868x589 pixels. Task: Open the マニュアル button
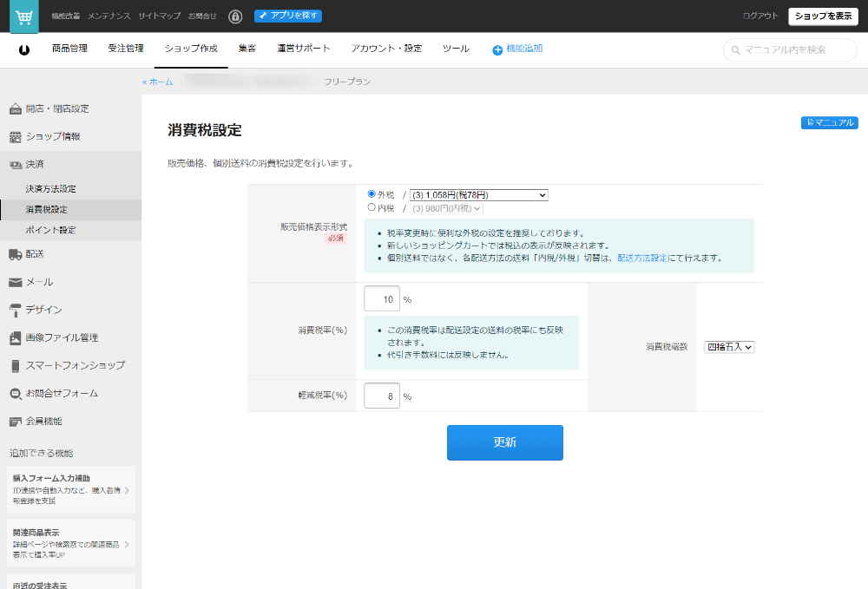coord(829,123)
